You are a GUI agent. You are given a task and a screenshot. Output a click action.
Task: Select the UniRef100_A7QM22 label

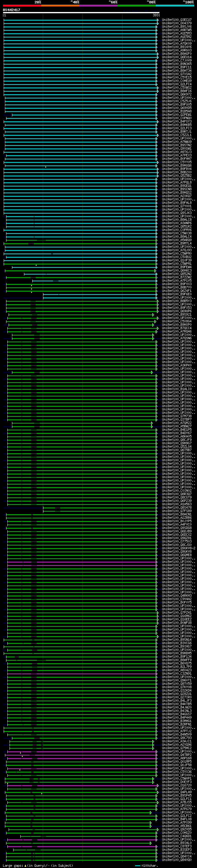176,423
